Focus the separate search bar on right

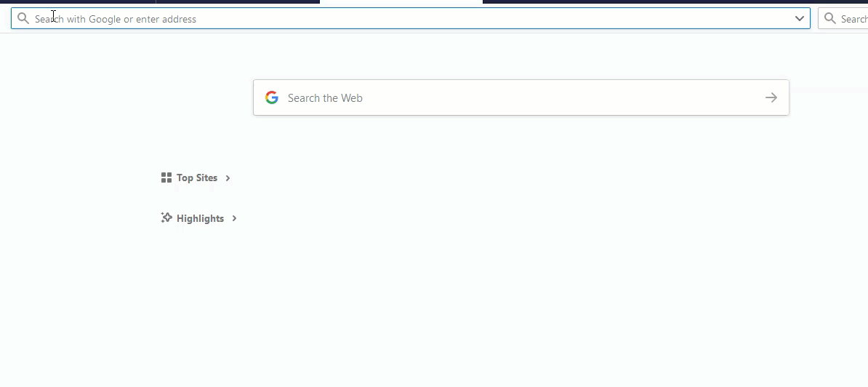[x=843, y=19]
